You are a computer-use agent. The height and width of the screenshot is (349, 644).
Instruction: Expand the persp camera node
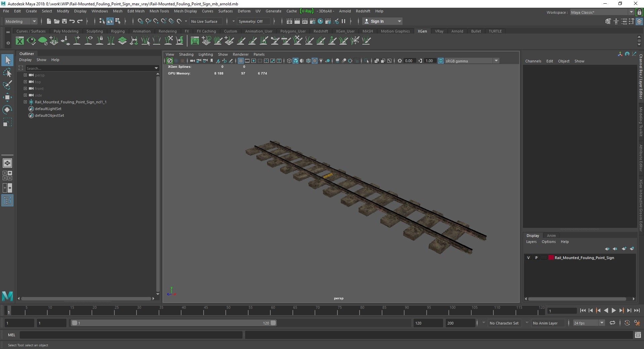[25, 75]
